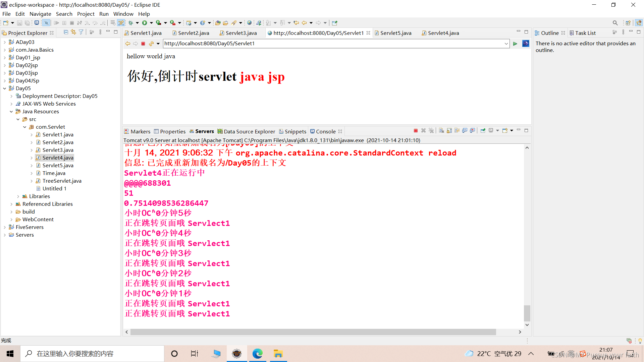Switch to the Servlet5.java editor tab
Image resolution: width=644 pixels, height=362 pixels.
click(x=395, y=33)
